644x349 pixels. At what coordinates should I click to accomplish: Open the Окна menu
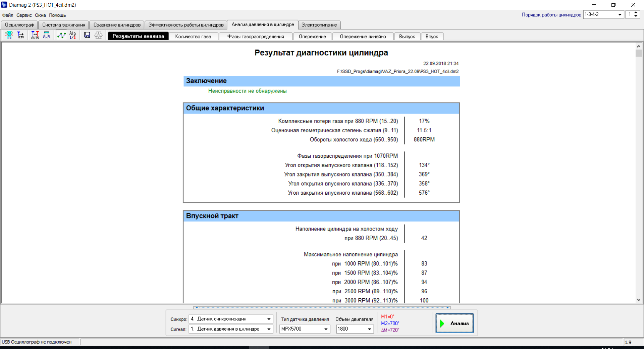coord(40,15)
